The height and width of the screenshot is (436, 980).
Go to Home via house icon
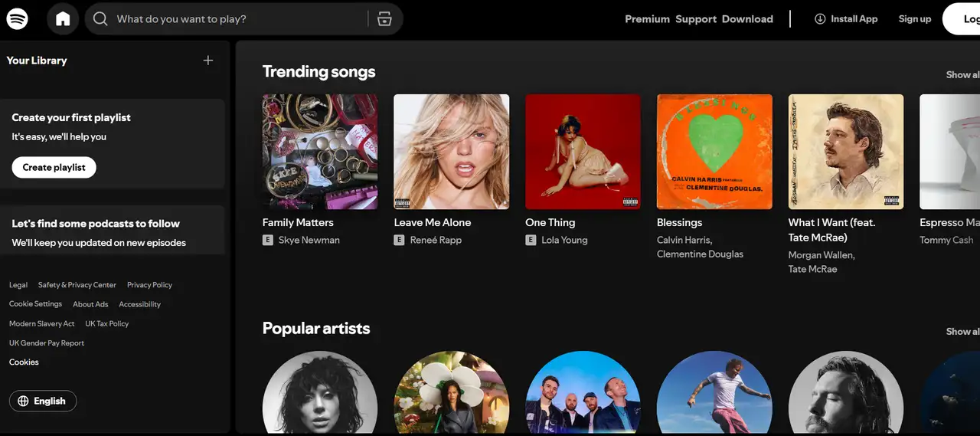pyautogui.click(x=63, y=19)
